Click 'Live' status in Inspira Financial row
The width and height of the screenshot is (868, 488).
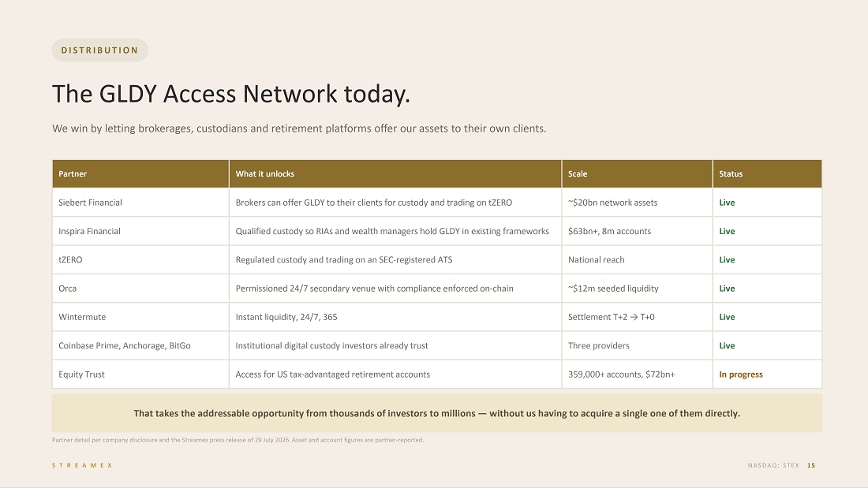click(727, 231)
